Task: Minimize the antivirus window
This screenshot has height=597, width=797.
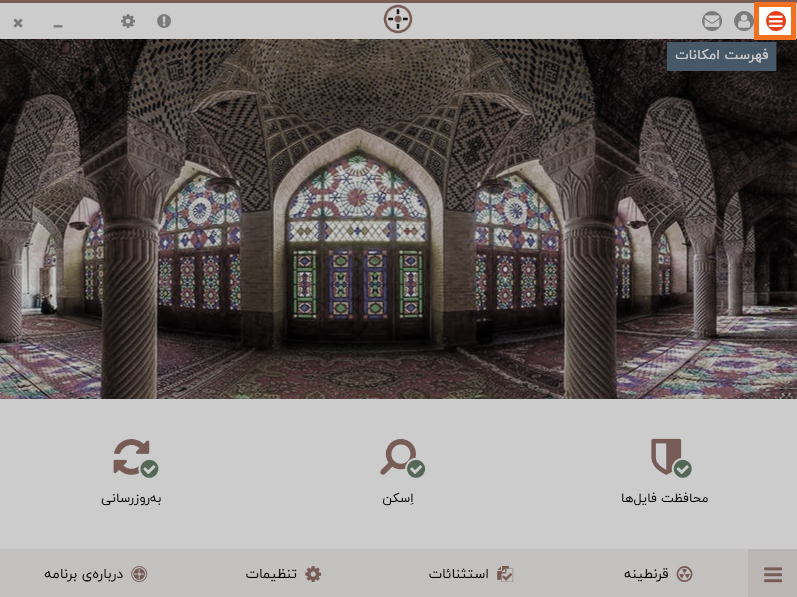Action: click(x=58, y=25)
